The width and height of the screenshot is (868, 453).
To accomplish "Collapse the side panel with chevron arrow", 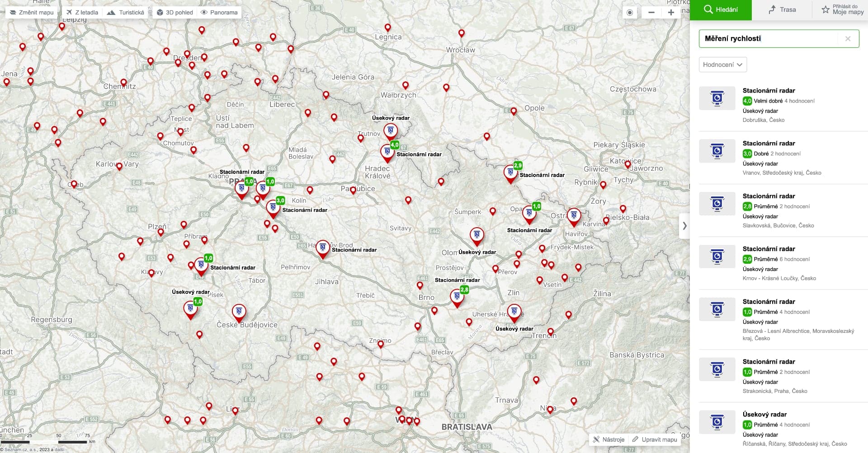I will [684, 226].
